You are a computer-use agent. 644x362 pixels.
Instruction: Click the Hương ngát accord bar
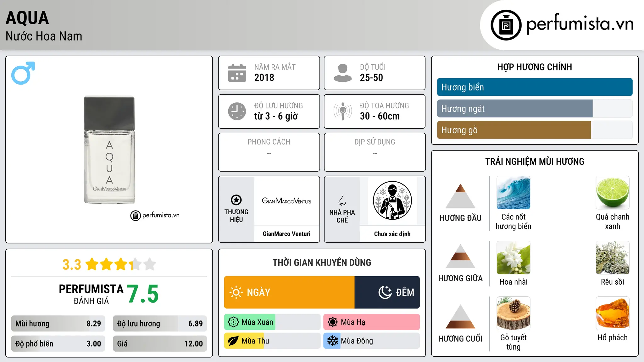[x=535, y=108]
